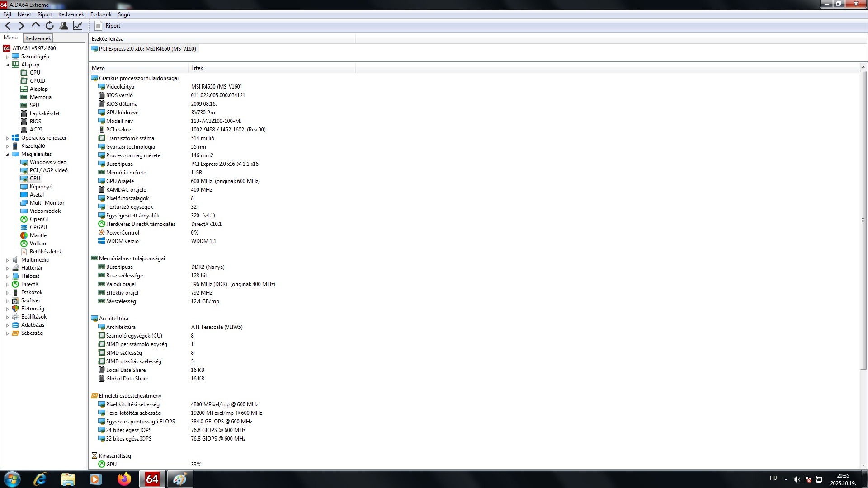Click the Back navigation arrow
Image resolution: width=868 pixels, height=488 pixels.
8,26
